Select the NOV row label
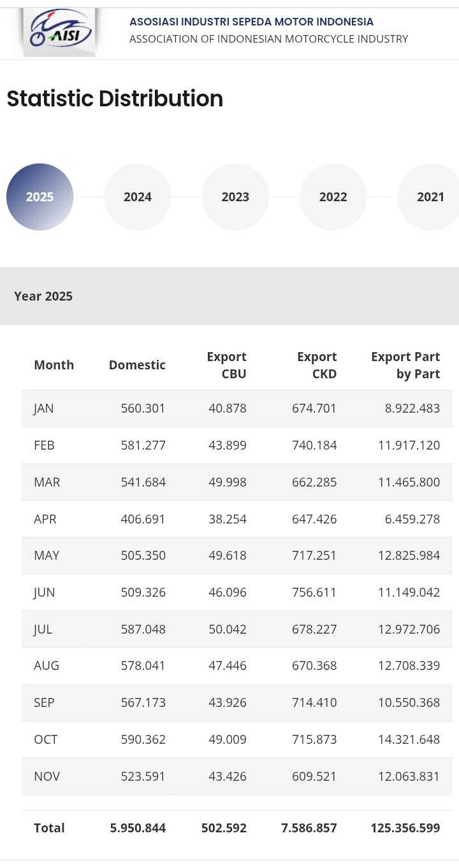The image size is (459, 868). (47, 776)
